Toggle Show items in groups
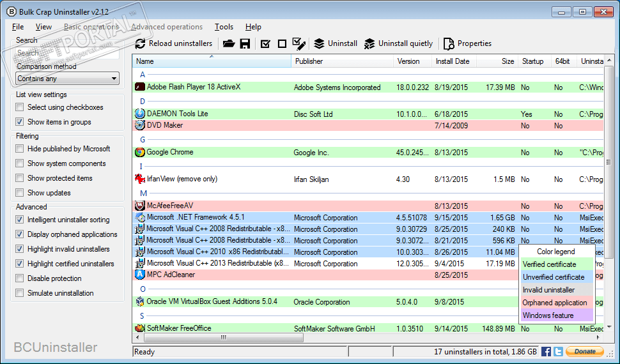 click(19, 122)
